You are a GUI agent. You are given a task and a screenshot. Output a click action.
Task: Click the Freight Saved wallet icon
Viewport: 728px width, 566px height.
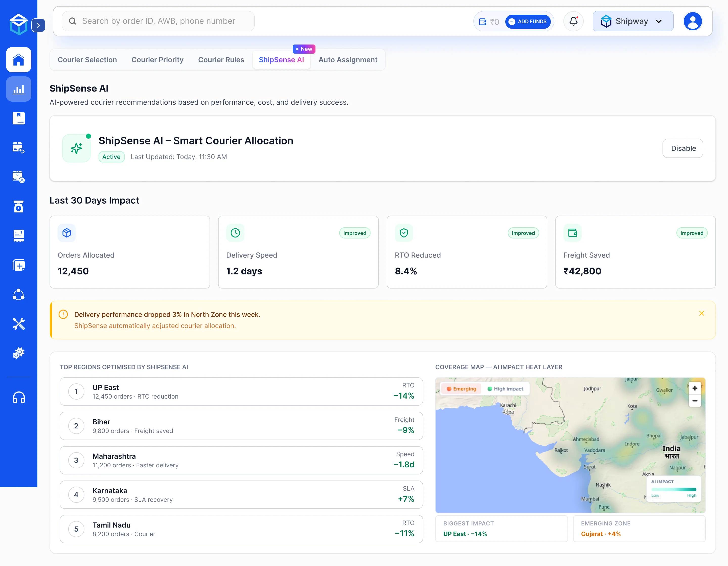(572, 233)
